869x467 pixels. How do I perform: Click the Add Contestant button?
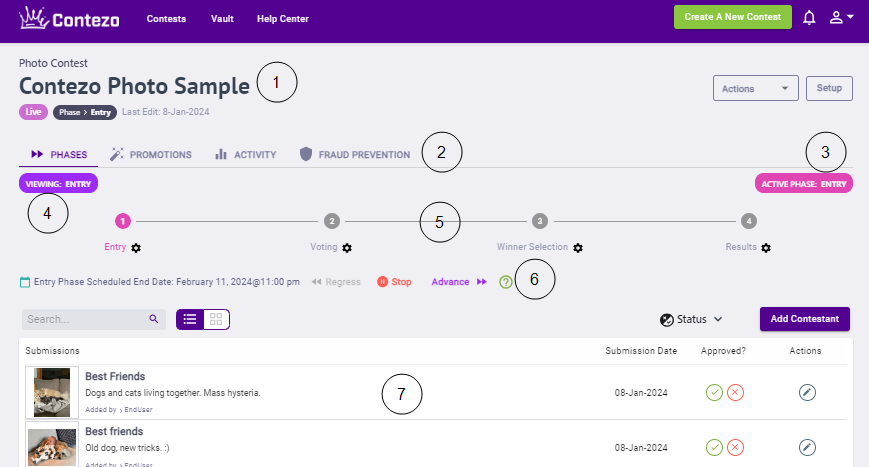click(805, 319)
